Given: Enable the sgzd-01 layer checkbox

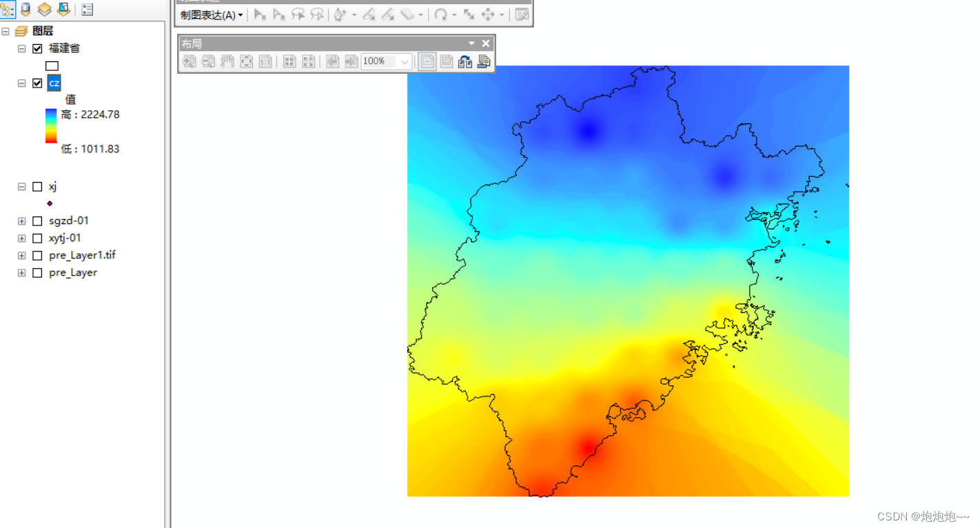Looking at the screenshot, I should click(37, 221).
